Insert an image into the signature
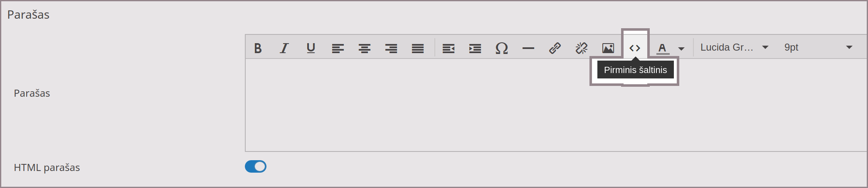Viewport: 868px width, 188px height. tap(608, 48)
